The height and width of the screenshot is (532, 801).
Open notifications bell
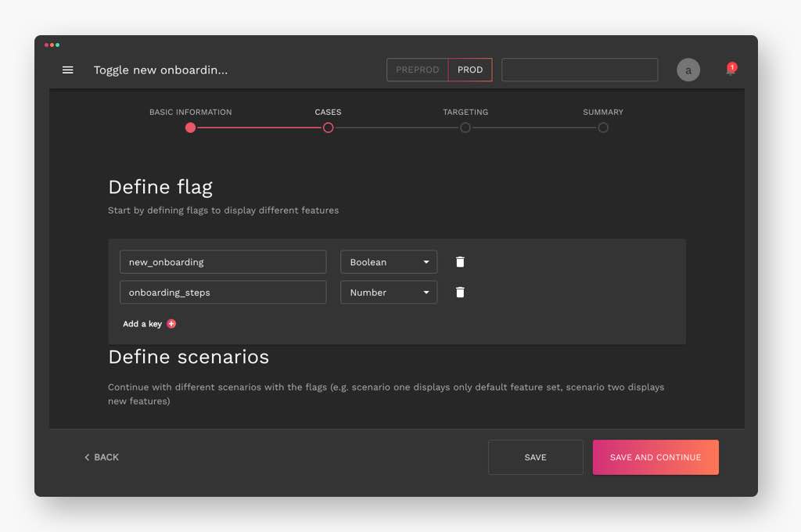(731, 70)
